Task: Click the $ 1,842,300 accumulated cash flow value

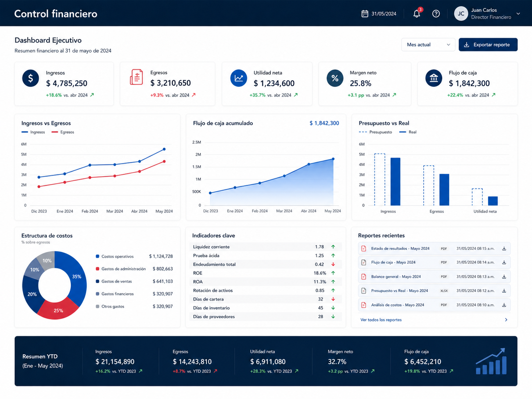Action: [x=324, y=123]
